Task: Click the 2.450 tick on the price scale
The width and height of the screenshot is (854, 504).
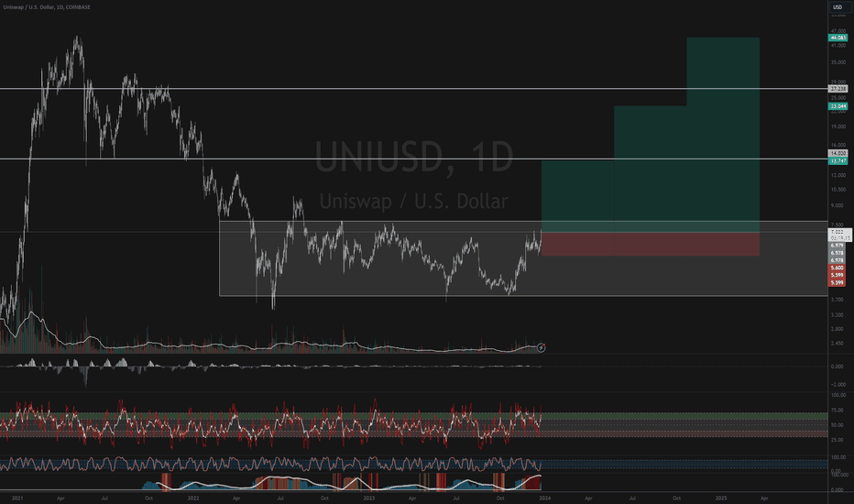Action: pos(838,344)
